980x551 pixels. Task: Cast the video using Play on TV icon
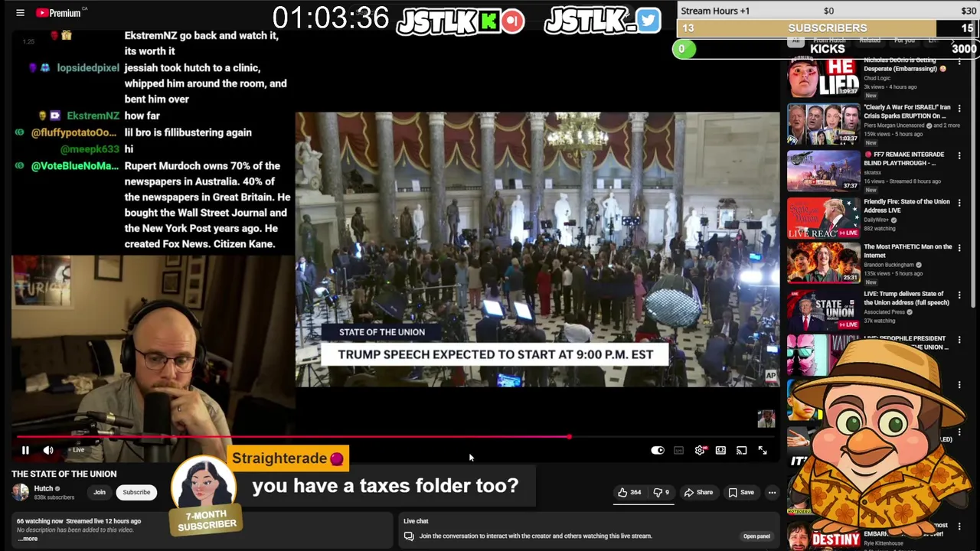point(741,451)
